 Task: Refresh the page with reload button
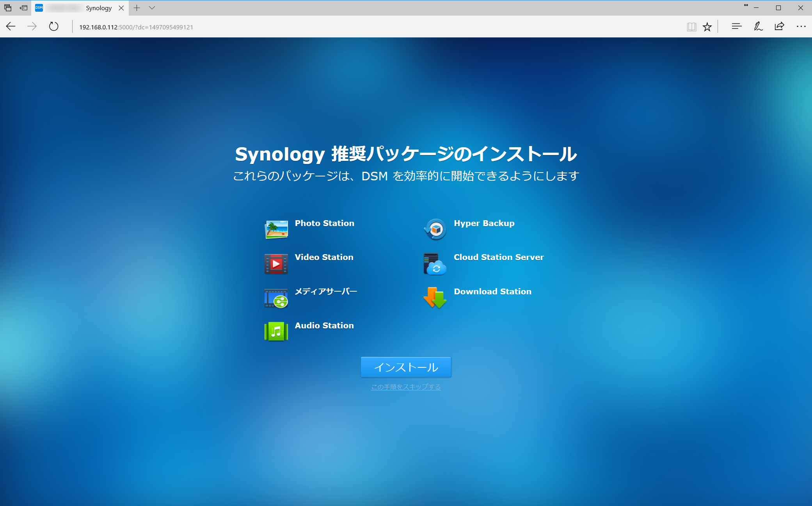[x=54, y=27]
